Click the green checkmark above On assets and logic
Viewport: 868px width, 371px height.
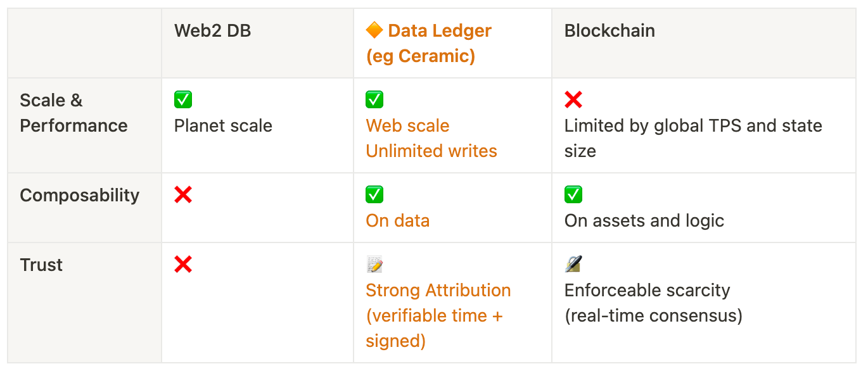tap(573, 195)
